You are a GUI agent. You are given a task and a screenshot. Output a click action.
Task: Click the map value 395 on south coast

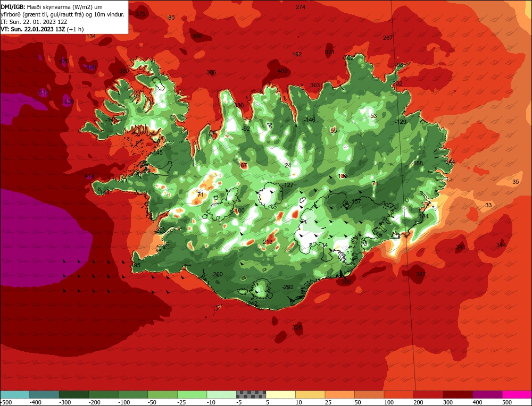point(346,281)
